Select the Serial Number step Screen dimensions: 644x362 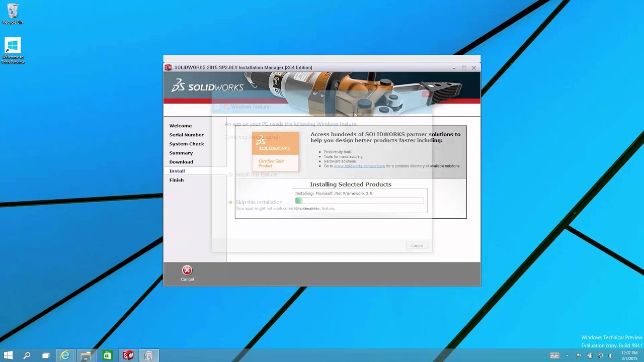[187, 135]
